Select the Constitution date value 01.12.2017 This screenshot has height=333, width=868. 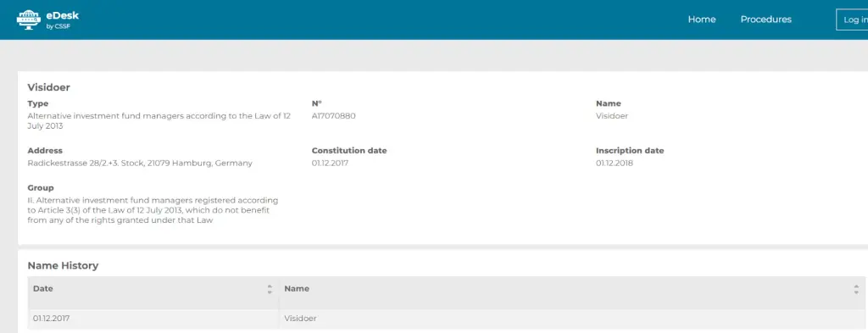pyautogui.click(x=330, y=164)
